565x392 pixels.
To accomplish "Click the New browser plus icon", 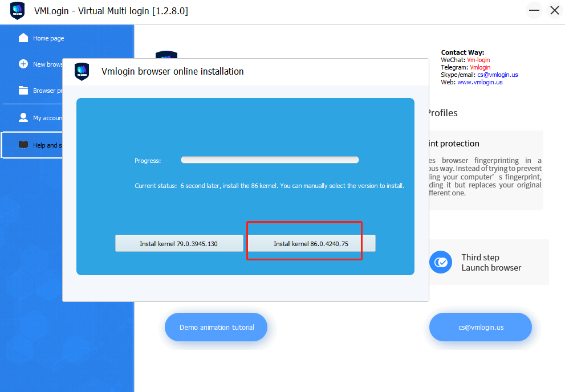I will pyautogui.click(x=23, y=64).
